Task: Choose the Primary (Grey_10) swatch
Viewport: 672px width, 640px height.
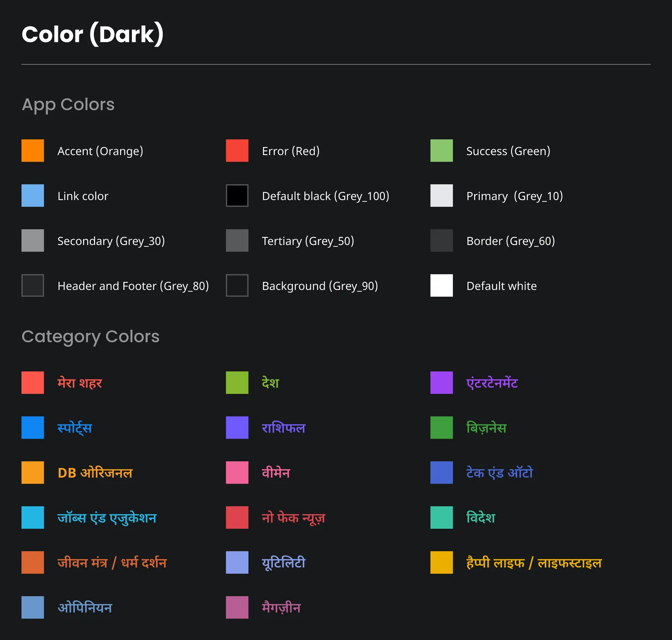Action: [x=442, y=195]
